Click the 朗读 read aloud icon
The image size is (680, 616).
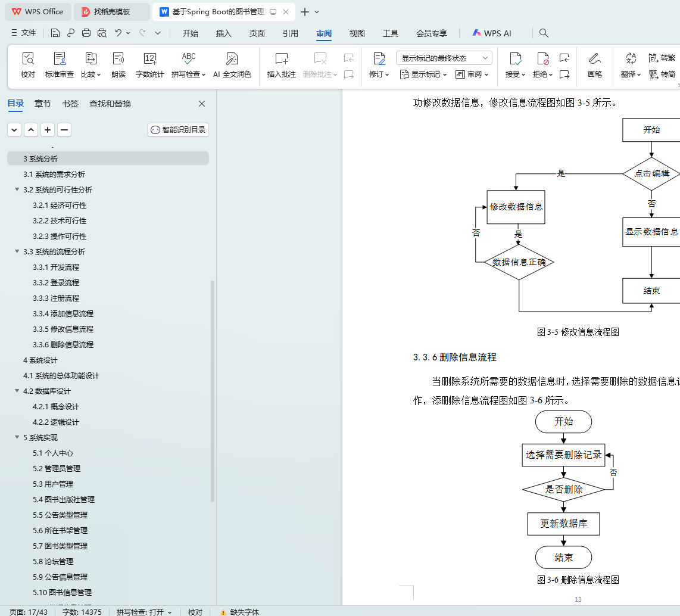(x=118, y=65)
